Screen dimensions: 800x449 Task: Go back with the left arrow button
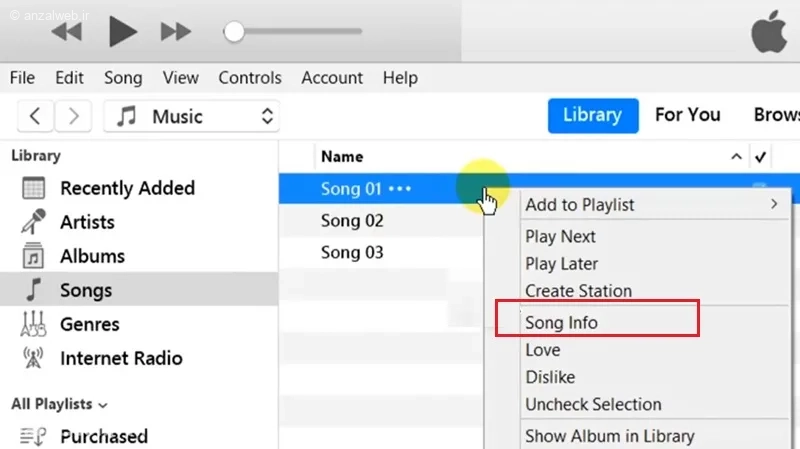point(35,116)
